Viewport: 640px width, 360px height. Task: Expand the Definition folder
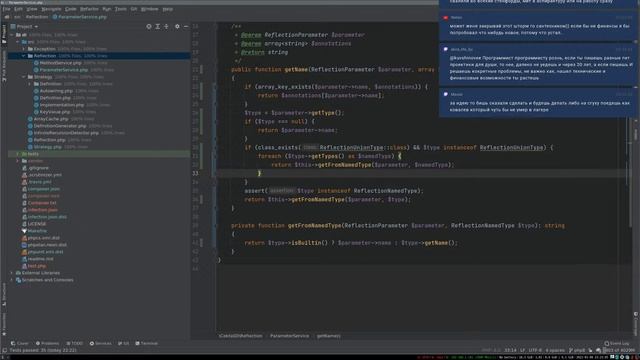tap(30, 84)
